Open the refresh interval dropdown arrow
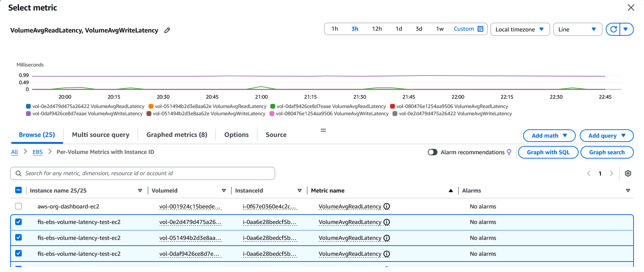The height and width of the screenshot is (272, 644). [x=626, y=29]
